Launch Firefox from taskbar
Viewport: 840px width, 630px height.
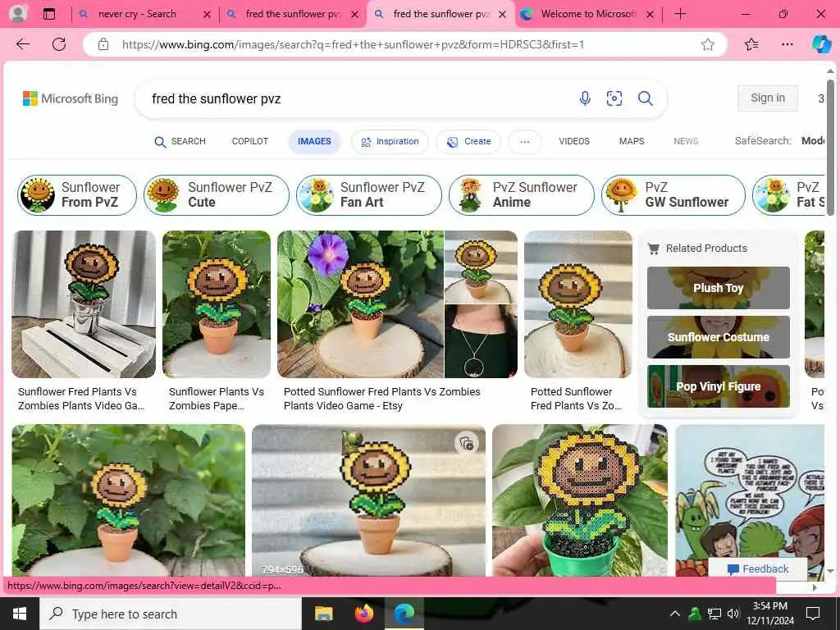tap(364, 614)
